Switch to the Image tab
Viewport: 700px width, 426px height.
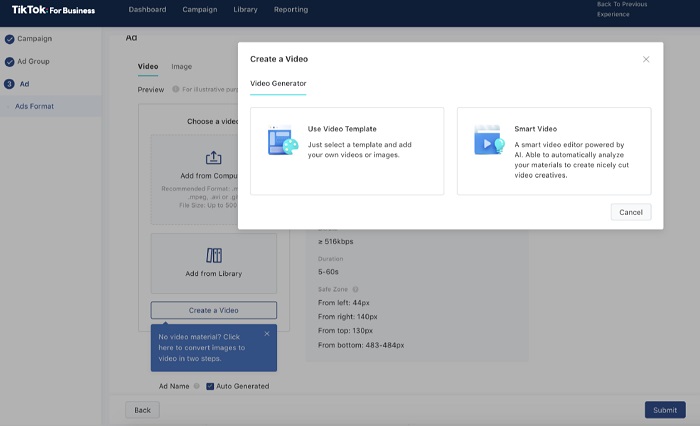coord(181,67)
